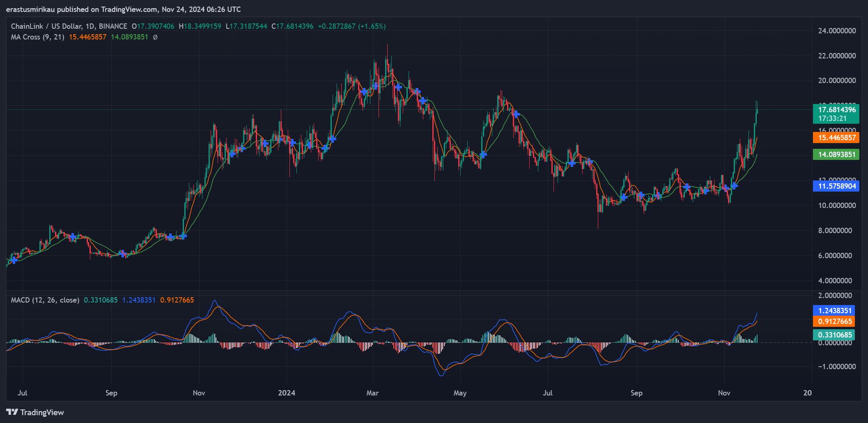The width and height of the screenshot is (868, 423).
Task: Click the orange 15.4465857 price axis tag
Action: tap(836, 138)
